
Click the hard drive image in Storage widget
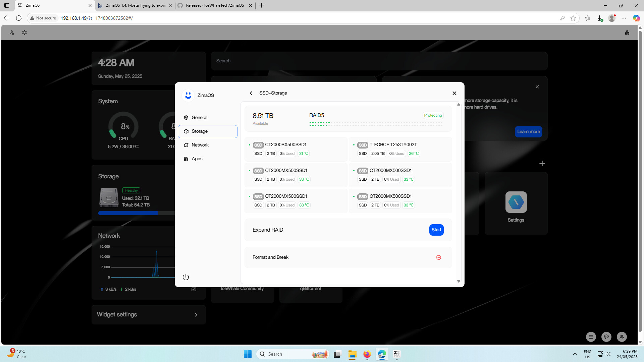109,197
